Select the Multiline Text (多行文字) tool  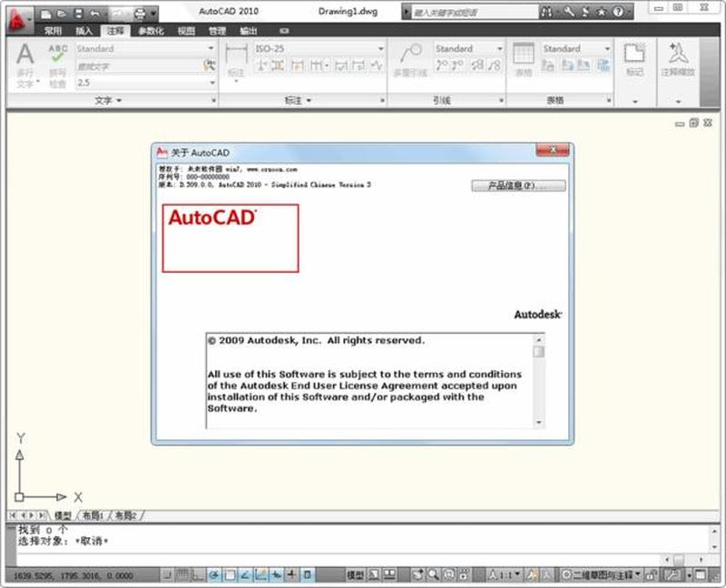[25, 64]
